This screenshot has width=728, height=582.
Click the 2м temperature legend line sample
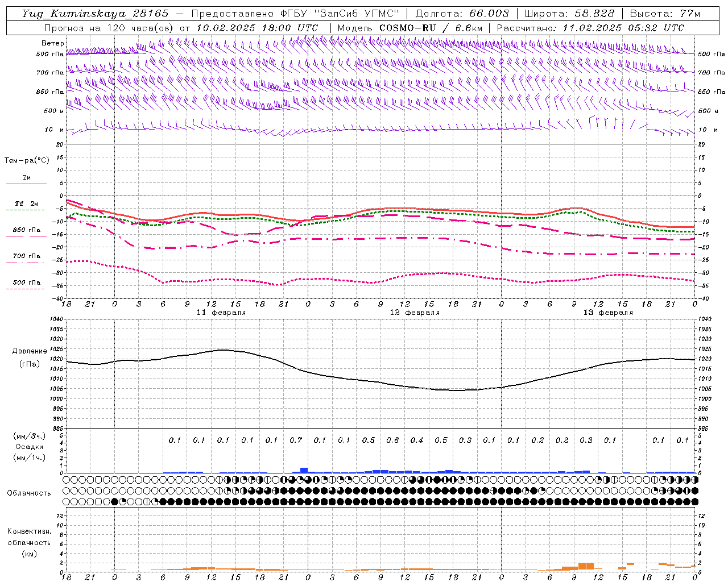(x=26, y=184)
